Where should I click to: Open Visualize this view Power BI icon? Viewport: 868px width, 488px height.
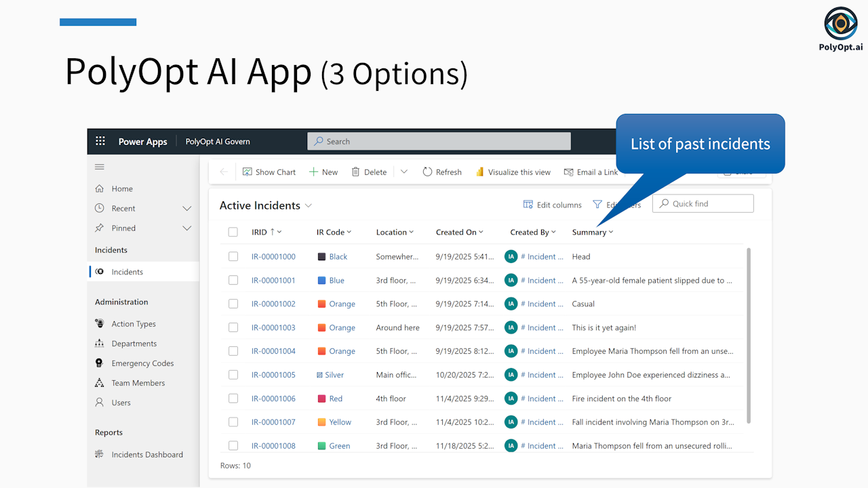[479, 172]
